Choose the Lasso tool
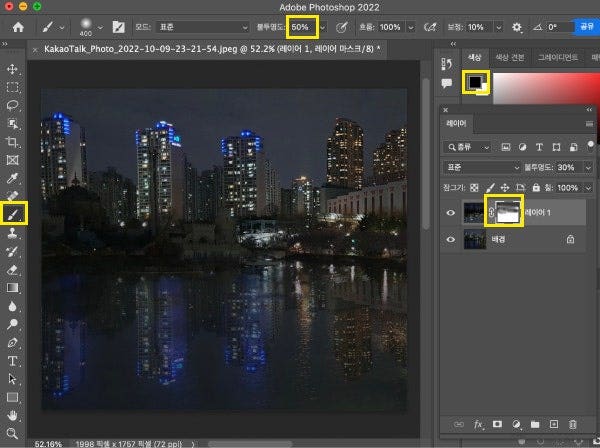Image resolution: width=600 pixels, height=448 pixels. coord(14,105)
